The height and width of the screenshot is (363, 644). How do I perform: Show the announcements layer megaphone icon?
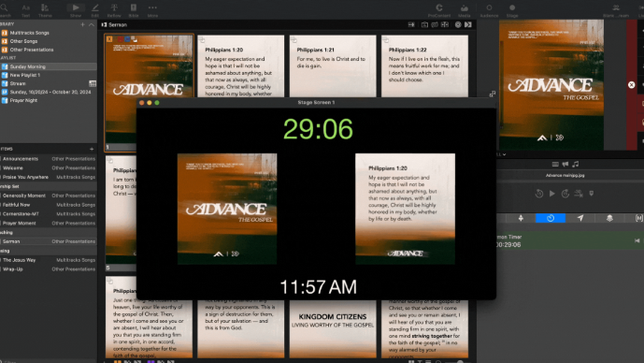(x=565, y=164)
